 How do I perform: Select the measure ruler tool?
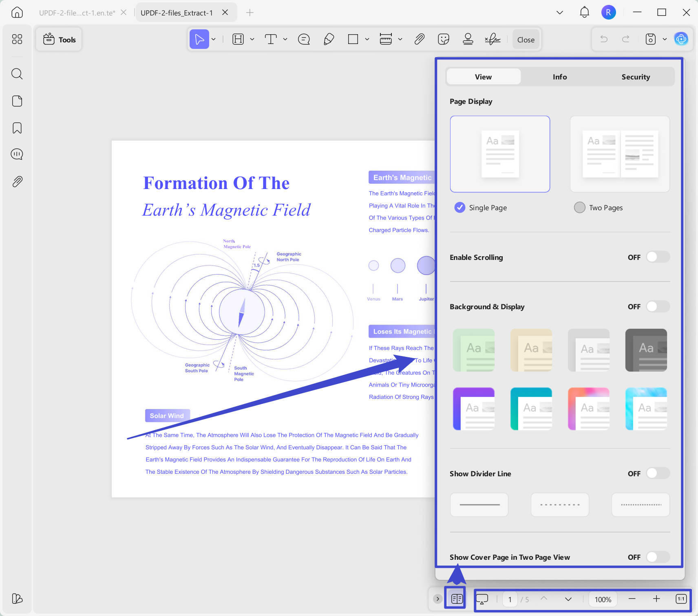(386, 39)
